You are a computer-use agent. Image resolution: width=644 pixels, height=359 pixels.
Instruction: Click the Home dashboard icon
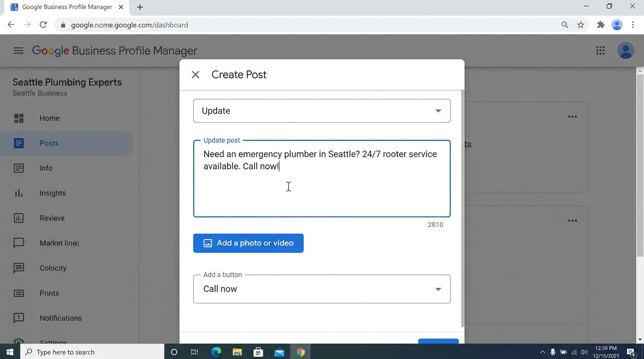[x=19, y=118]
